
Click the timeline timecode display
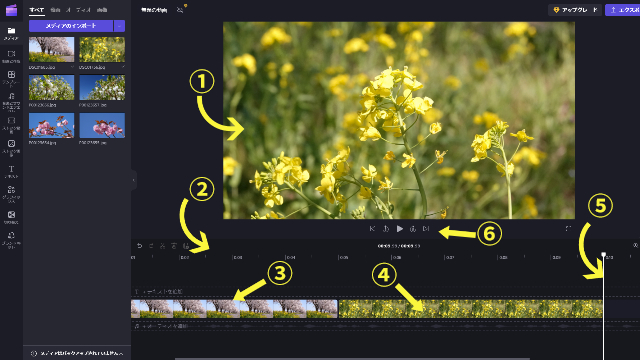tap(398, 246)
